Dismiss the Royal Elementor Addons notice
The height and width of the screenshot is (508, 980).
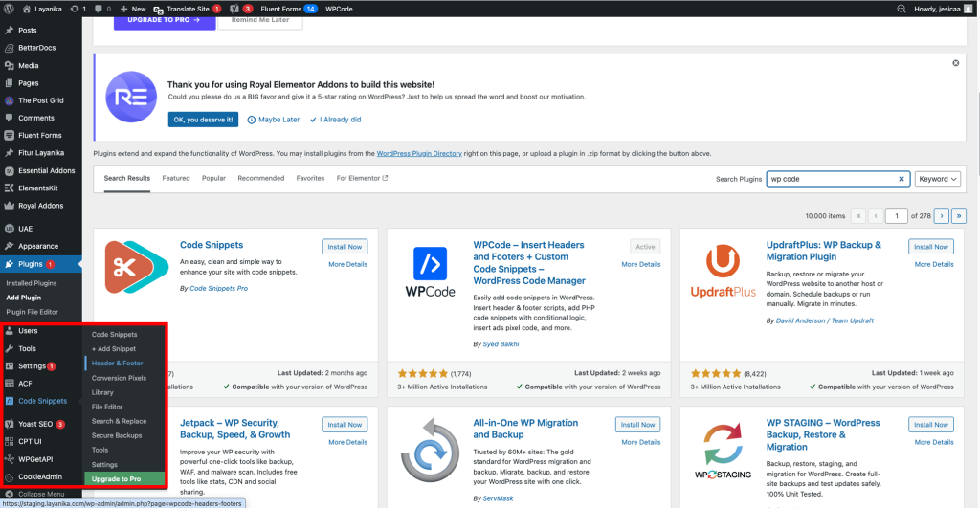955,63
